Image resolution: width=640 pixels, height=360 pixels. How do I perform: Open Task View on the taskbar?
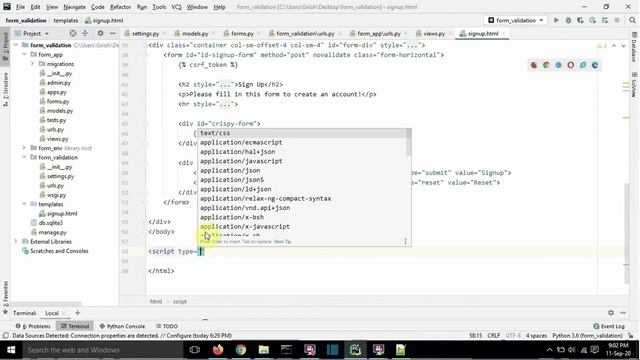pos(195,350)
